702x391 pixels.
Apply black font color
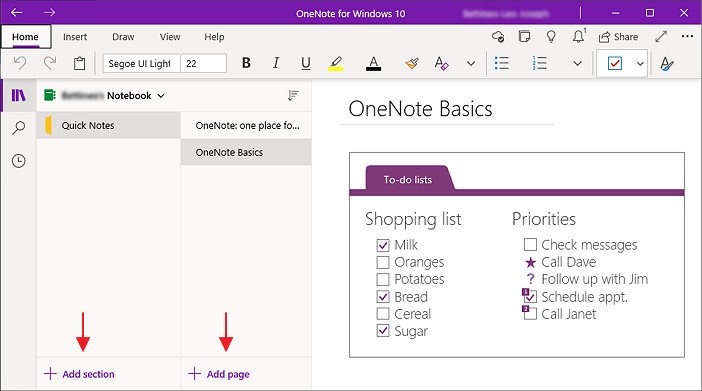tap(373, 63)
